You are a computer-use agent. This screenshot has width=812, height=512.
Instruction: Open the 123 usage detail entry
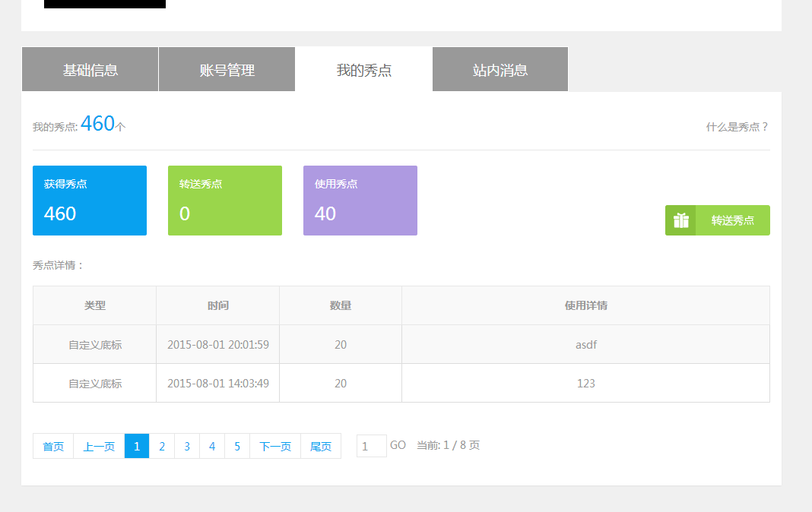click(585, 383)
